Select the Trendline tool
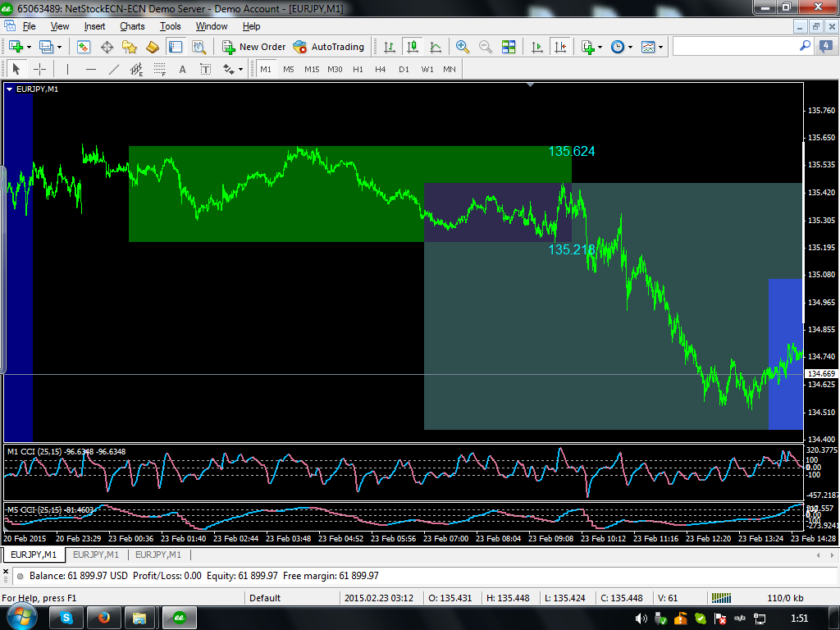Image resolution: width=840 pixels, height=630 pixels. point(114,69)
